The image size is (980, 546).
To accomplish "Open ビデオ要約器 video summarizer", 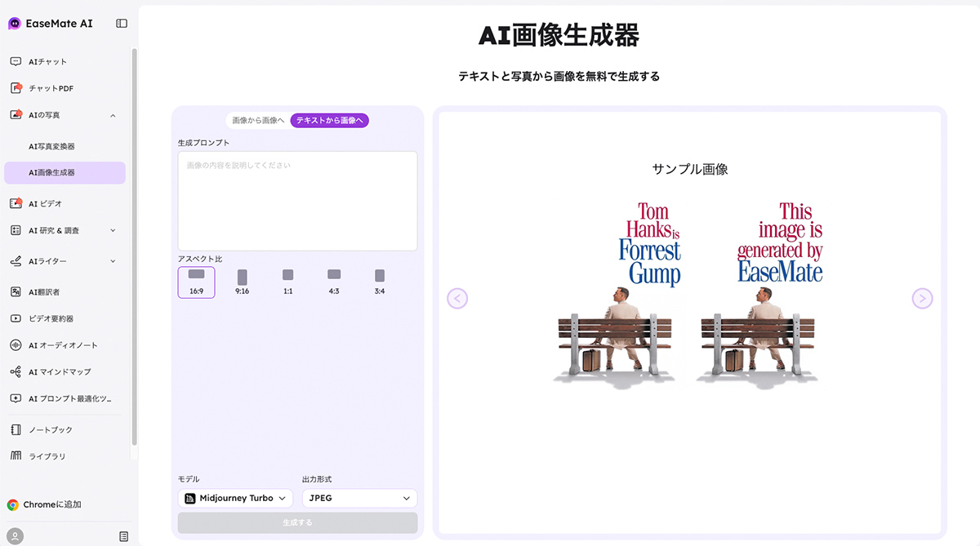I will click(51, 318).
